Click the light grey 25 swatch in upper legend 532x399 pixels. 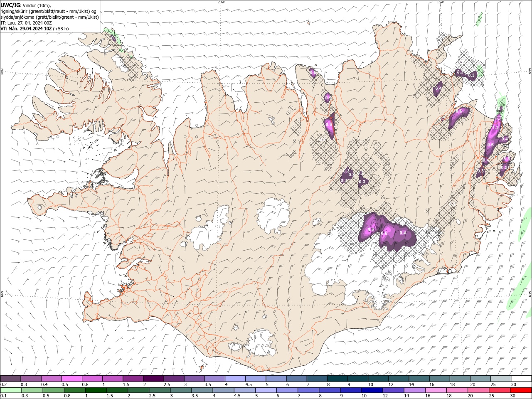coord(501,379)
